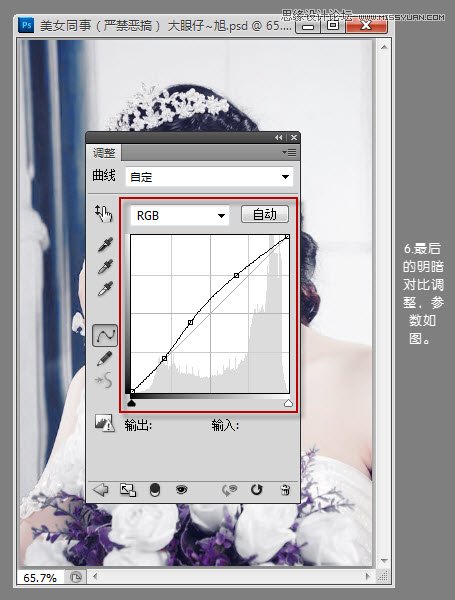Collapse the adjustments panel double arrows
Viewport: 455px width, 600px height.
279,137
